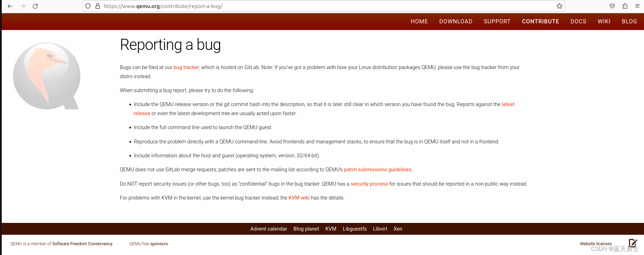The image size is (644, 255).
Task: Click the Reporting a bug heading
Action: [x=170, y=45]
